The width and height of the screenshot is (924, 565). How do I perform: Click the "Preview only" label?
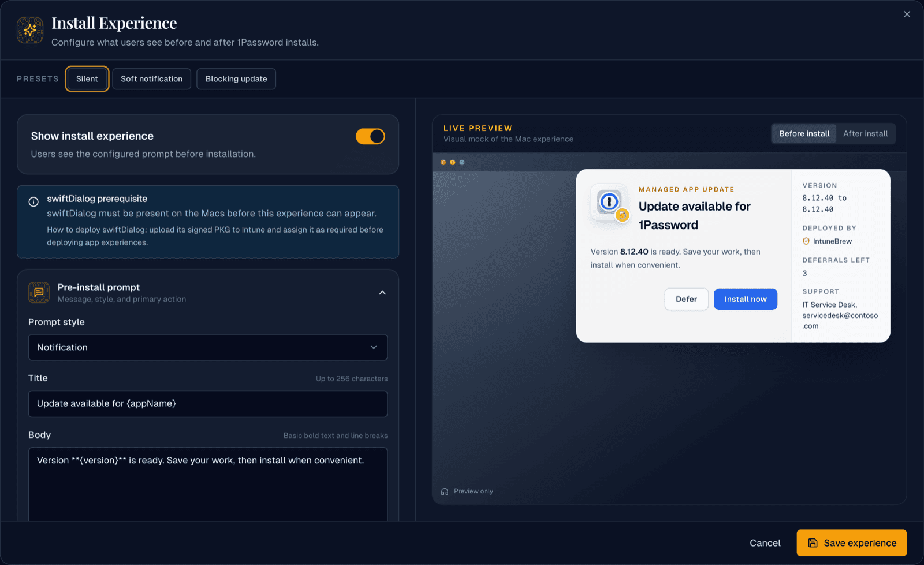(x=474, y=492)
